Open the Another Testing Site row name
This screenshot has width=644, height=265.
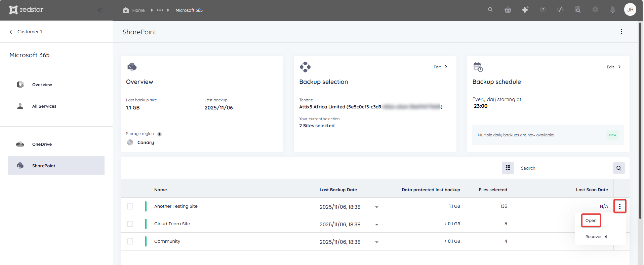point(176,206)
